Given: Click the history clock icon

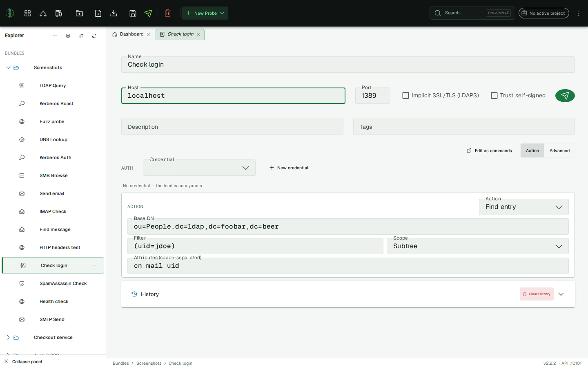Looking at the screenshot, I should click(x=134, y=294).
